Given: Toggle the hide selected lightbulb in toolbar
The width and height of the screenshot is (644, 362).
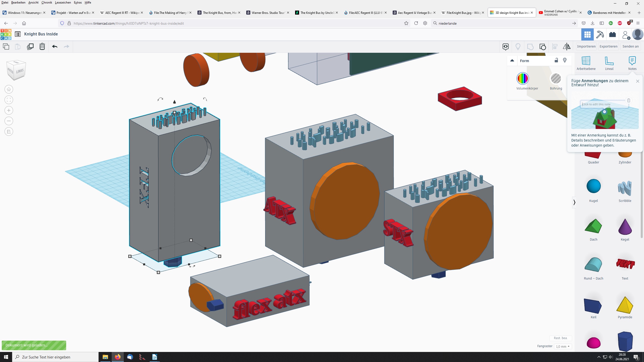Looking at the screenshot, I should pyautogui.click(x=518, y=47).
